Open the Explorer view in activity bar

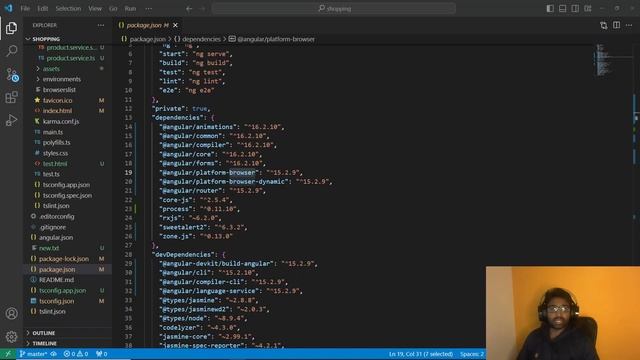pyautogui.click(x=11, y=28)
